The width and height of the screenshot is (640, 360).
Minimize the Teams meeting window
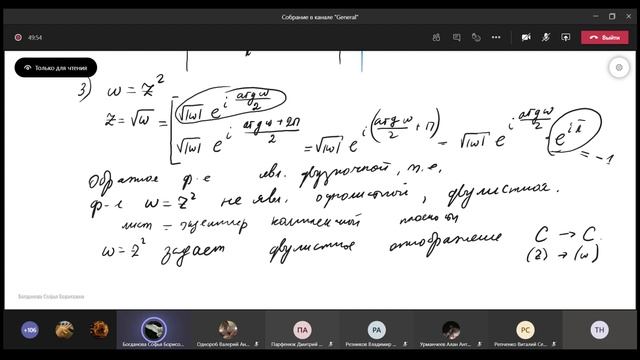(x=596, y=16)
